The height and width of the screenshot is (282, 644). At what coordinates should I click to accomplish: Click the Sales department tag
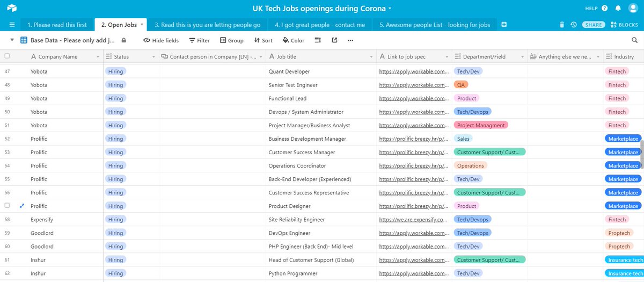click(x=463, y=139)
